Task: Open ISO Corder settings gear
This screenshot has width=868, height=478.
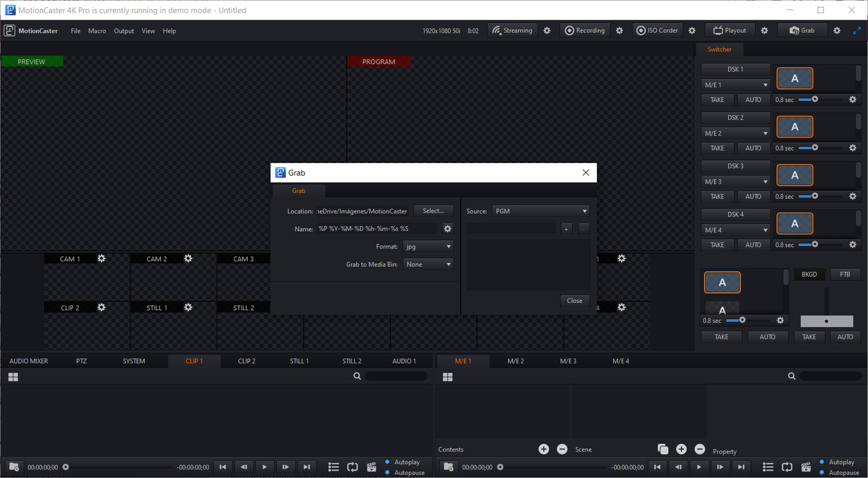Action: (x=692, y=30)
